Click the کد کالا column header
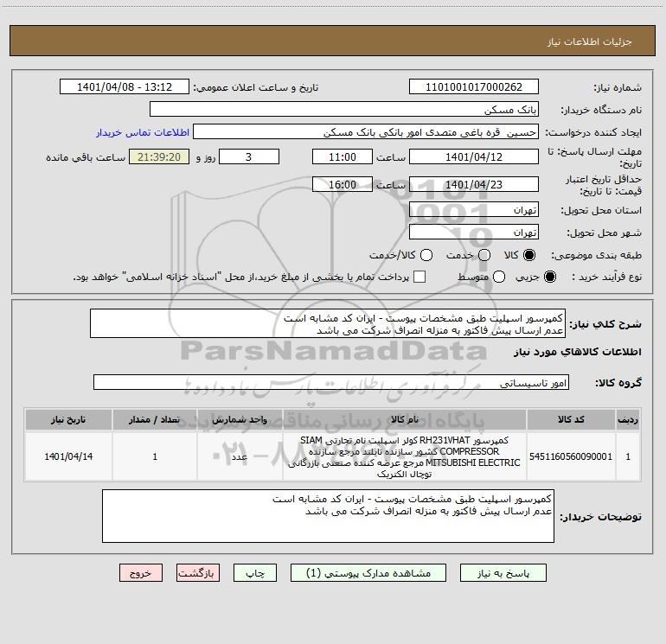This screenshot has height=644, width=666. [571, 419]
